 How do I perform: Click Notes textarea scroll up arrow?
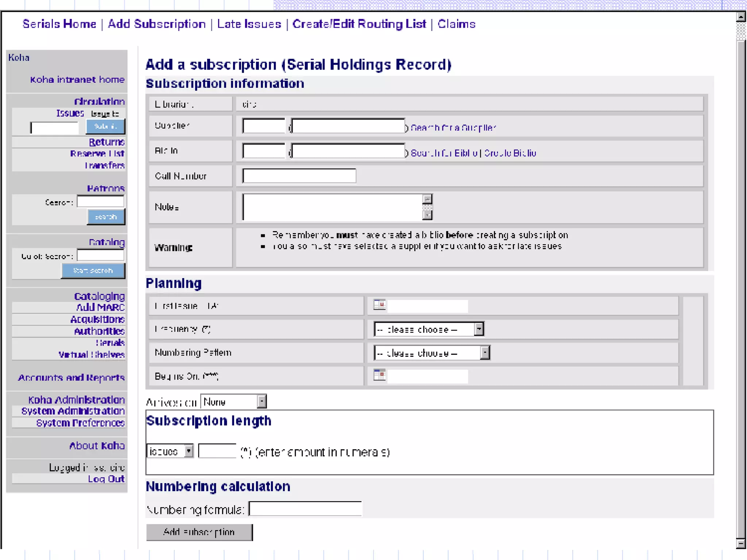(427, 199)
